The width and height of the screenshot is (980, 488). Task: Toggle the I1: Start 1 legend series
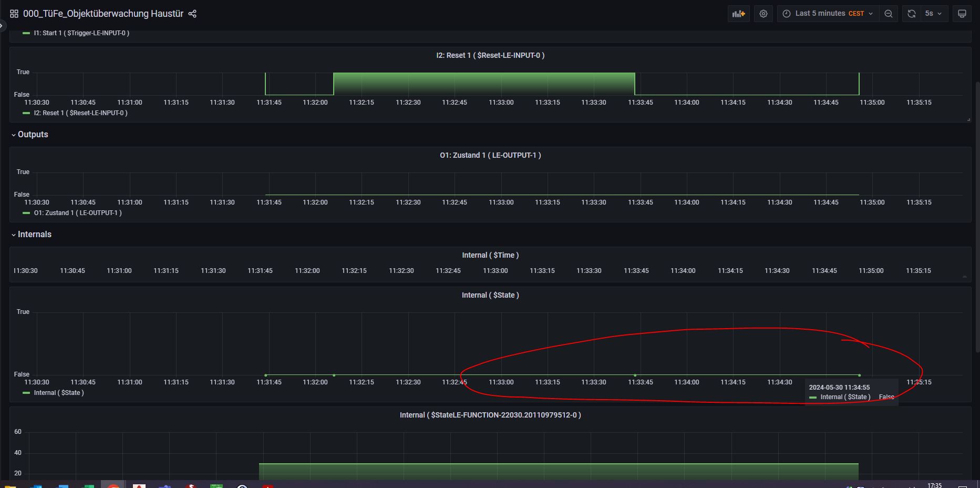click(x=81, y=33)
